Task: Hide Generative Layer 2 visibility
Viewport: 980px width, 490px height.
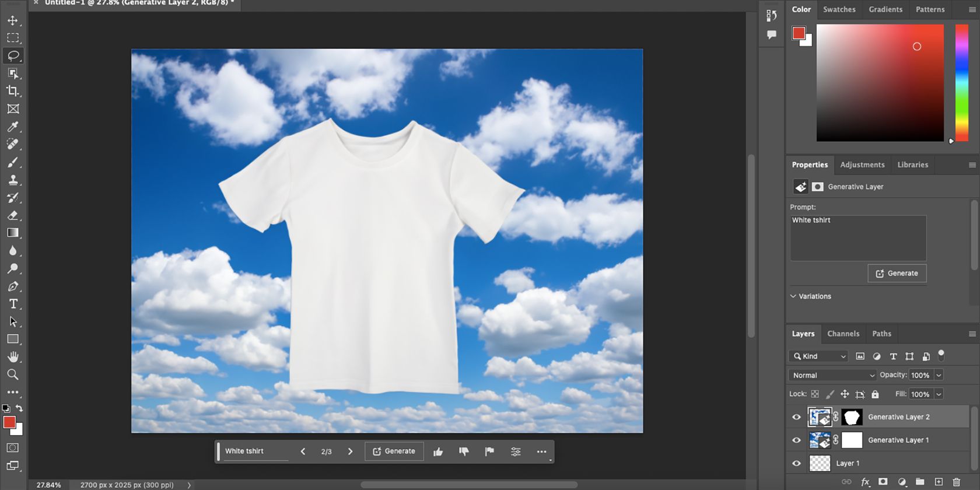Action: point(796,417)
